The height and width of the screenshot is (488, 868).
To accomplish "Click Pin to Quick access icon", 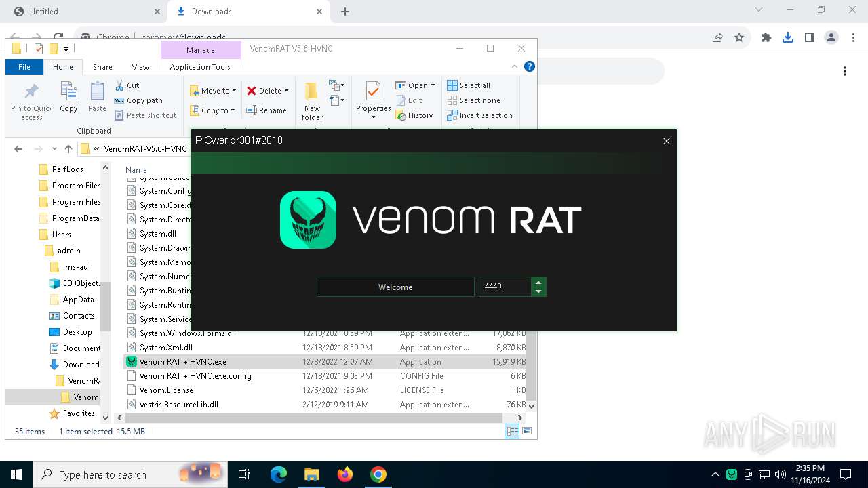I will [x=32, y=102].
